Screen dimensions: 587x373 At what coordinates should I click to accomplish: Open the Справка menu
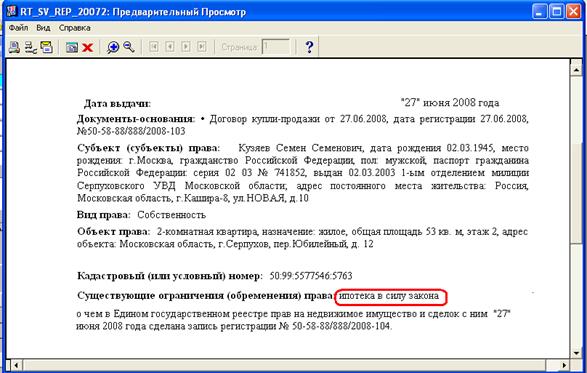tap(74, 28)
